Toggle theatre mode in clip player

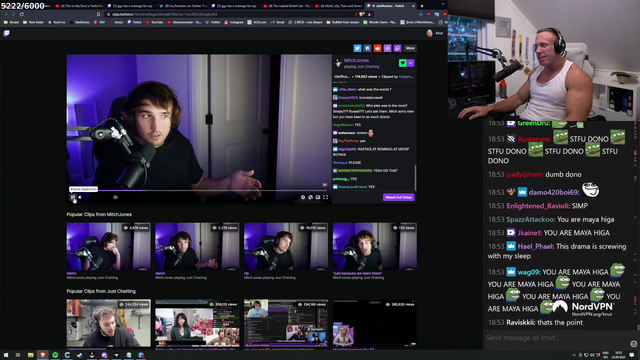pyautogui.click(x=318, y=197)
